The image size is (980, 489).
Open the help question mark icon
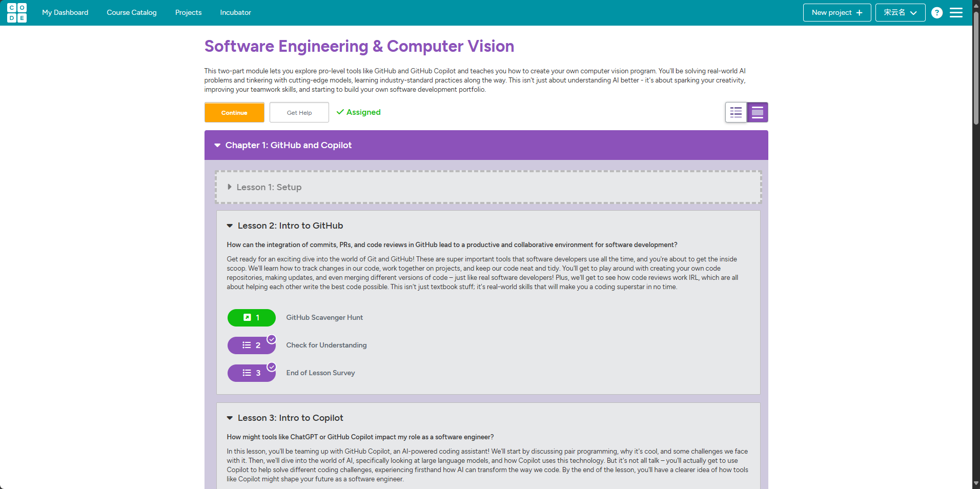[937, 13]
